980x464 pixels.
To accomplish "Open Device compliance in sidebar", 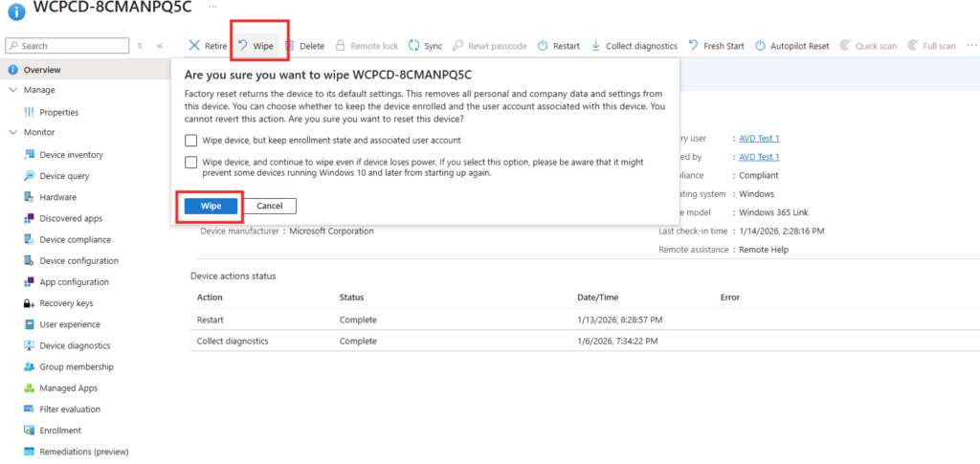I will (75, 240).
